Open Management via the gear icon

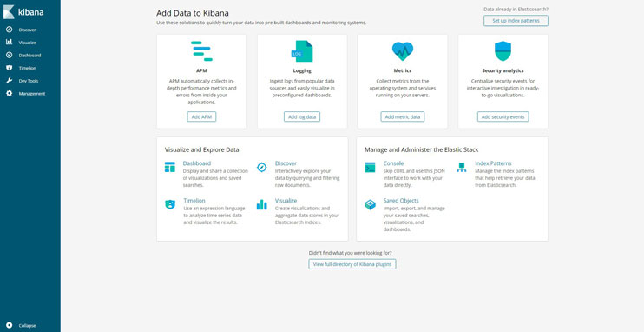pos(9,93)
